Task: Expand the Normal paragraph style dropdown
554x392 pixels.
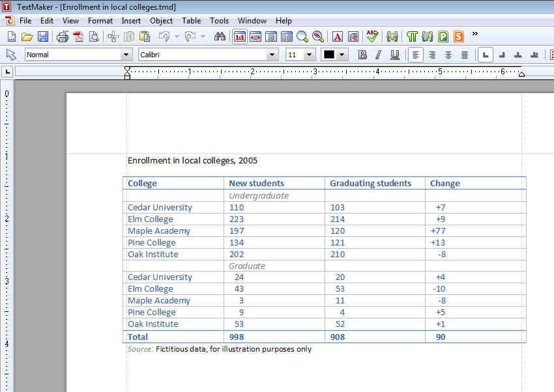Action: 126,55
